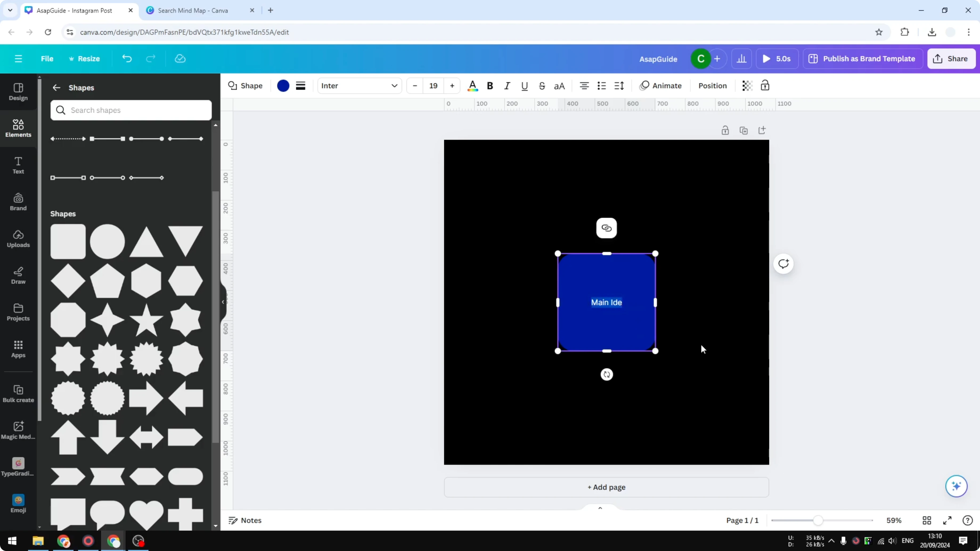
Task: Change text alignment
Action: (584, 85)
